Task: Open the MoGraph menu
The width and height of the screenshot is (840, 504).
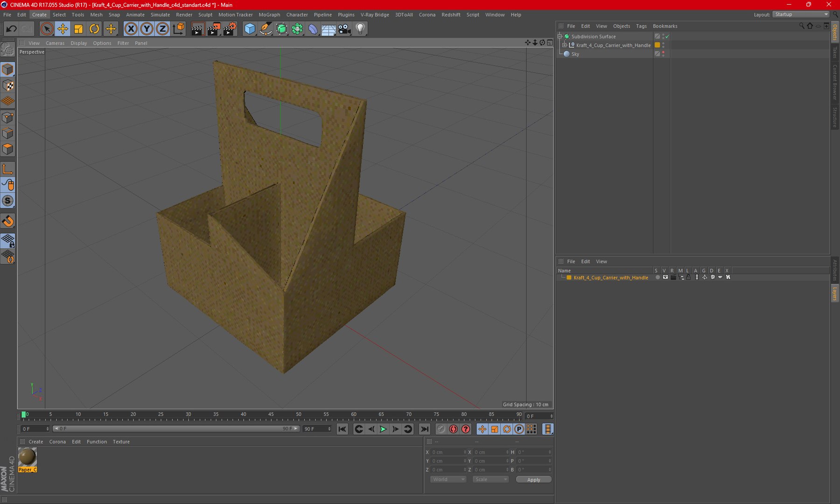Action: (x=269, y=14)
